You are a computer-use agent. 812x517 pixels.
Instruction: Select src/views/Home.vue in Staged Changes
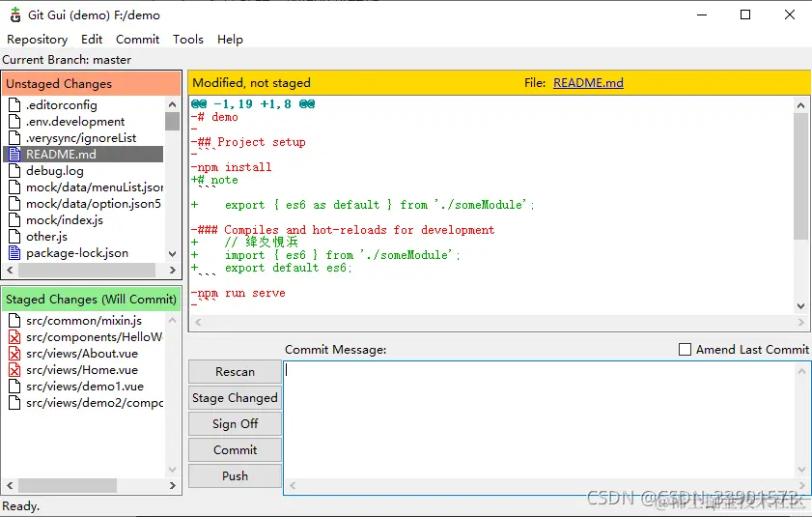point(83,370)
